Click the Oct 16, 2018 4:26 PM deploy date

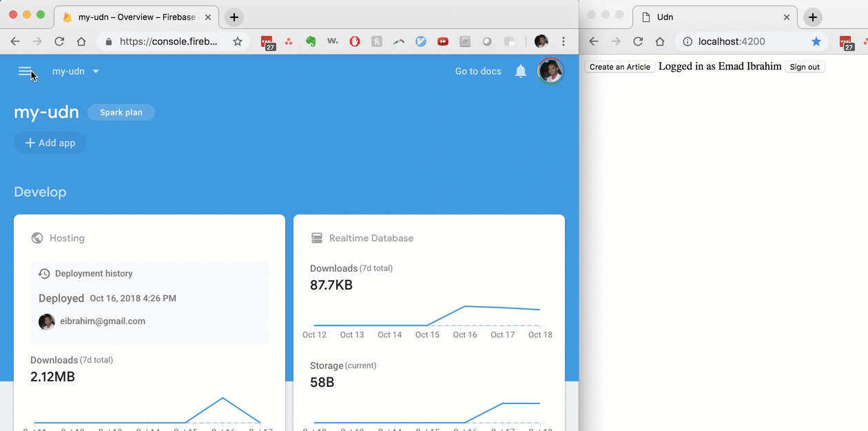pyautogui.click(x=133, y=299)
